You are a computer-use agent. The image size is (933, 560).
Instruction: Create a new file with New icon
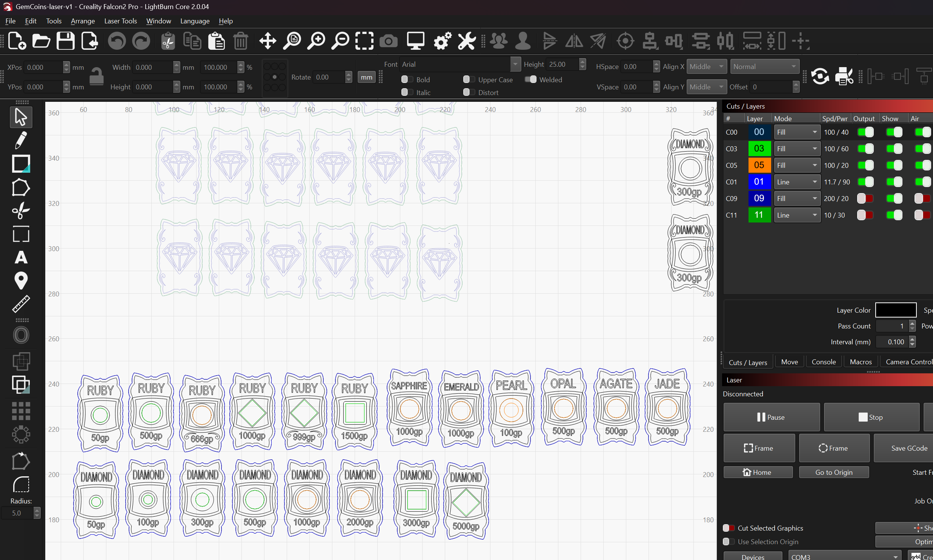tap(17, 41)
